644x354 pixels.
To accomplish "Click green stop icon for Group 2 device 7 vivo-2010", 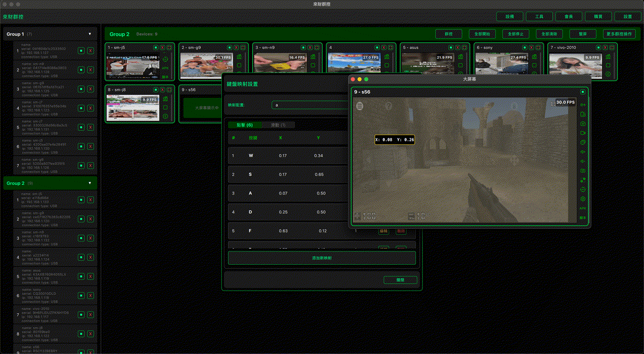I will 81,315.
